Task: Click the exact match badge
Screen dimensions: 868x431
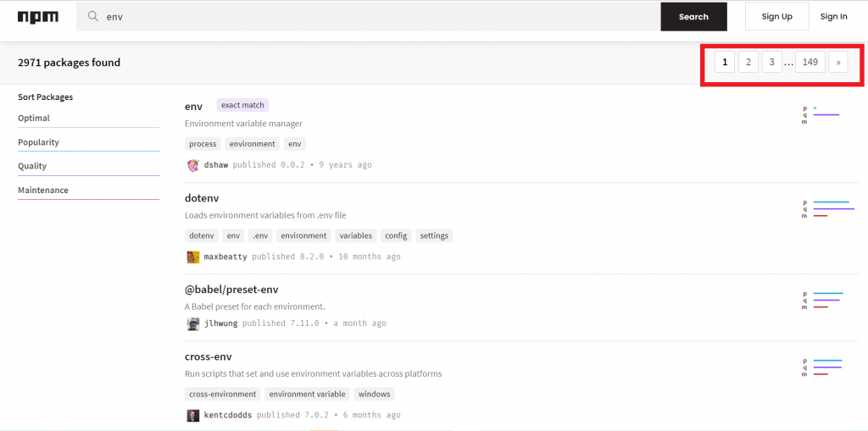Action: pos(243,105)
